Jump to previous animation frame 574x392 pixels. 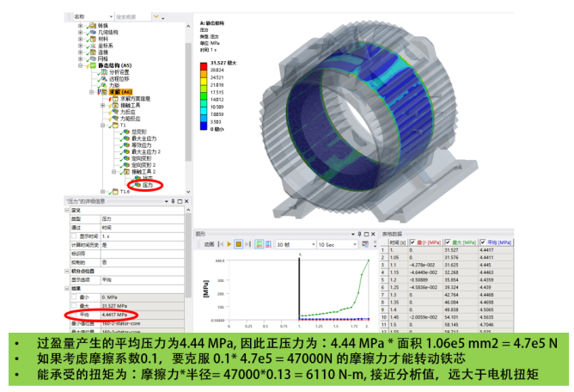(x=220, y=244)
